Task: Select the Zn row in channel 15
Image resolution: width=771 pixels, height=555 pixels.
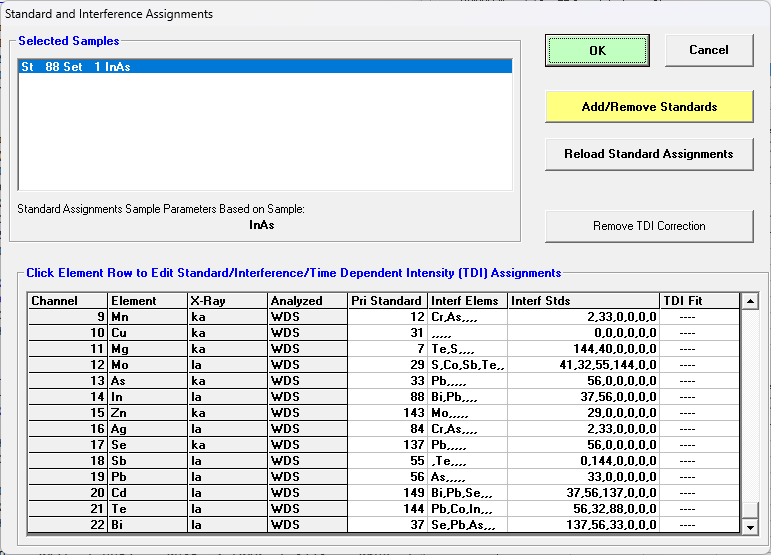Action: point(146,413)
